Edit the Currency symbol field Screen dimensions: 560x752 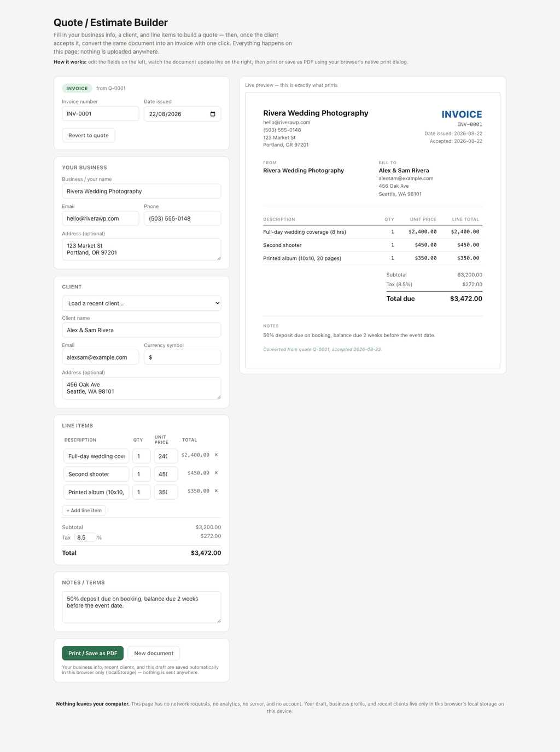[x=183, y=357]
